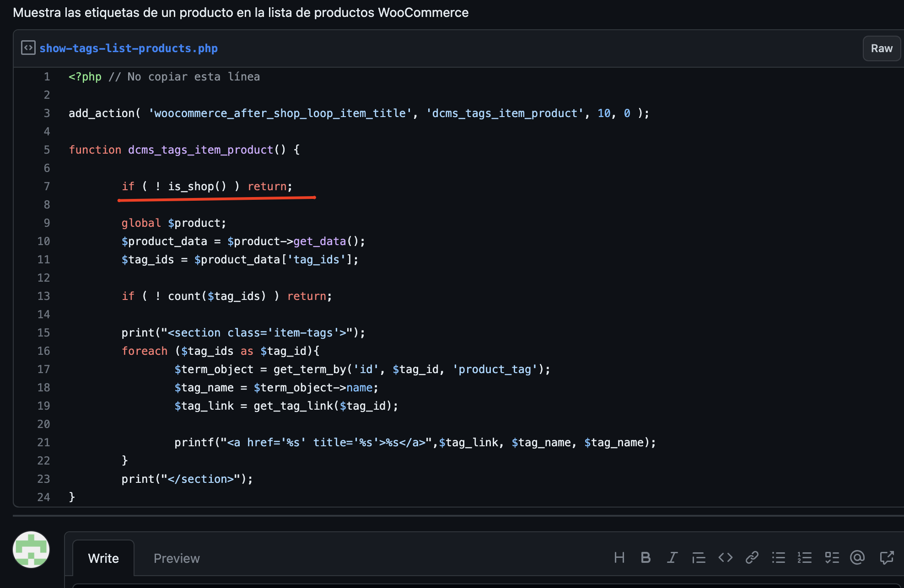Viewport: 904px width, 588px height.
Task: Select line number 3
Action: point(47,113)
